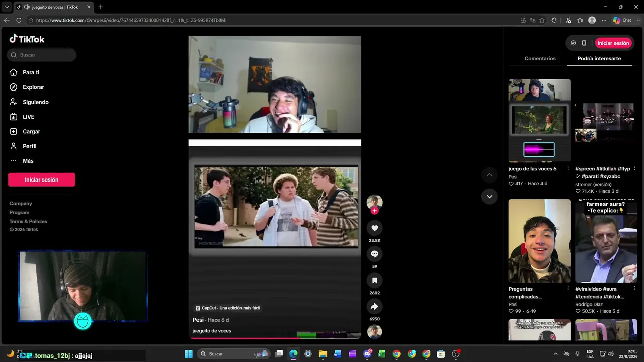Open the spinning sound disc below share
The image size is (644, 362).
point(374,332)
